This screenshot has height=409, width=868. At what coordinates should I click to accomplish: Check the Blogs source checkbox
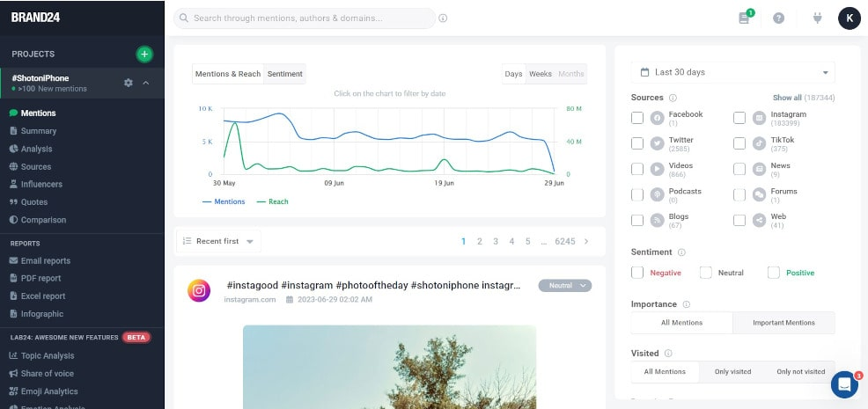[x=637, y=220]
